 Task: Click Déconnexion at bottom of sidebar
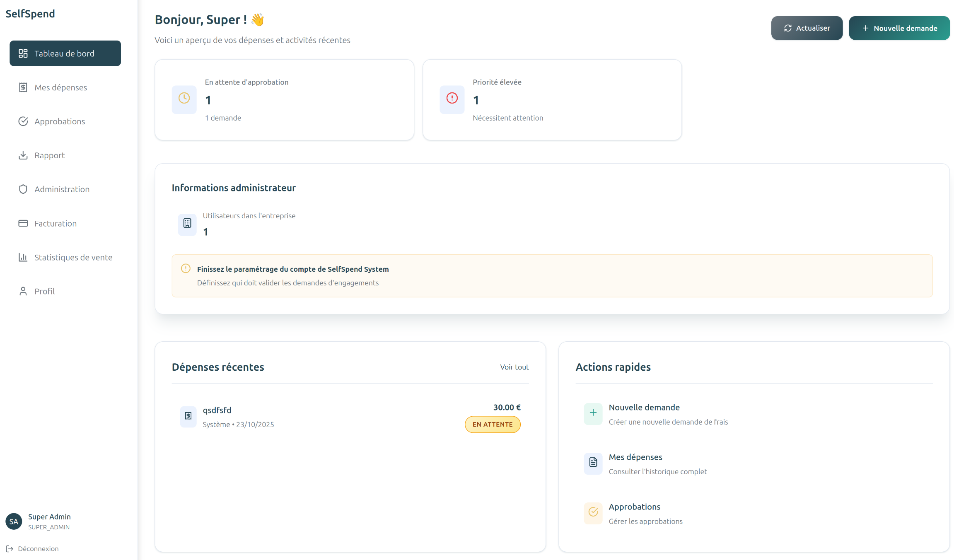(x=38, y=548)
